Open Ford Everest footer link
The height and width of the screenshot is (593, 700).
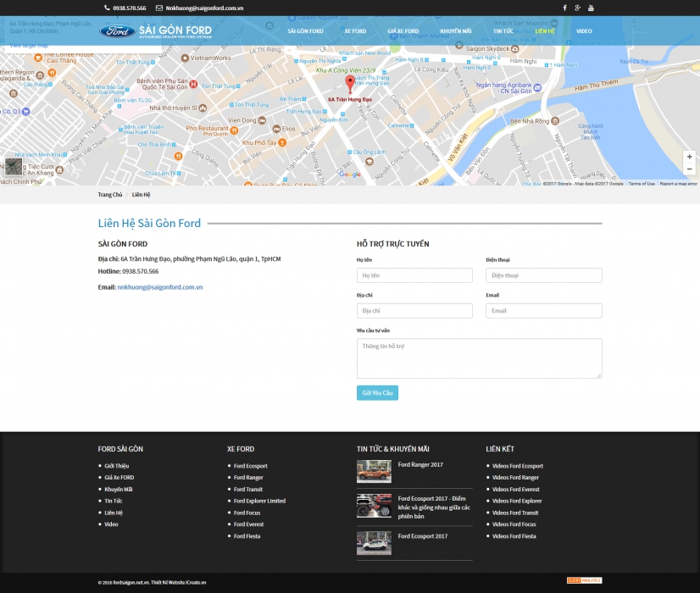pyautogui.click(x=248, y=524)
